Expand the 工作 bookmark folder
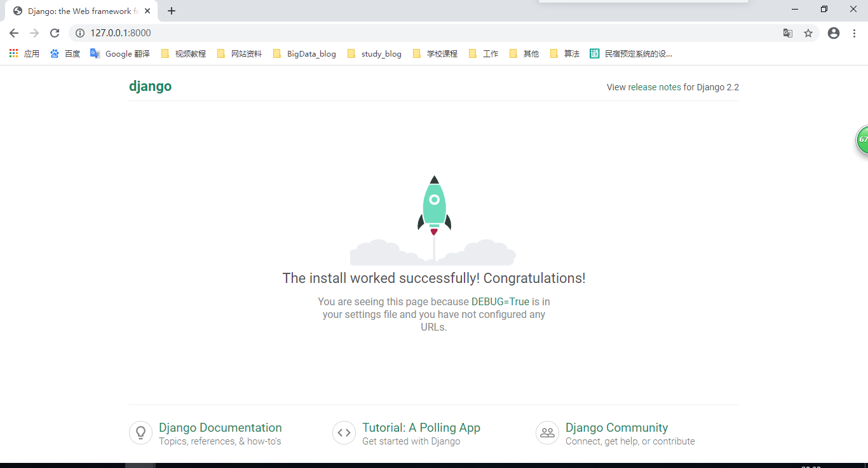This screenshot has height=468, width=868. click(484, 54)
